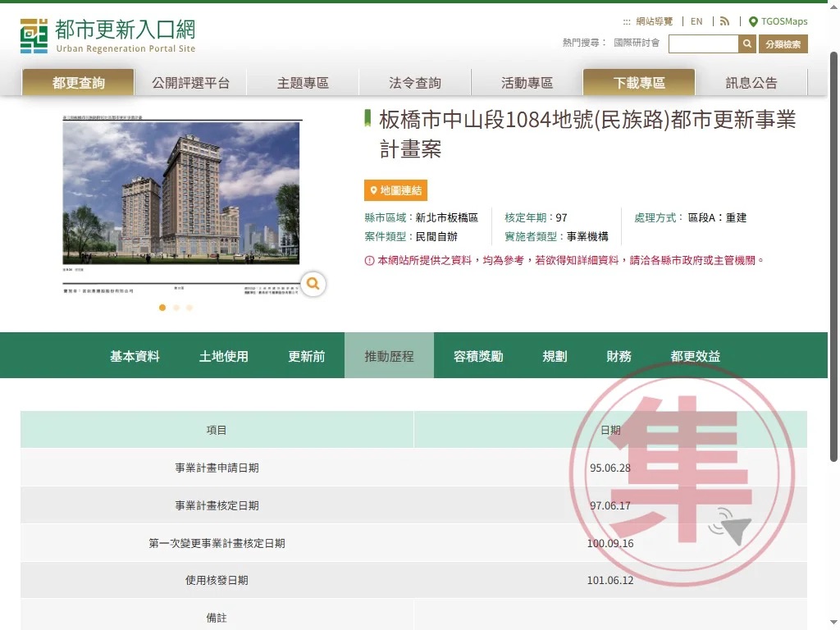
Task: Click the 項目 table column header
Action: (217, 430)
